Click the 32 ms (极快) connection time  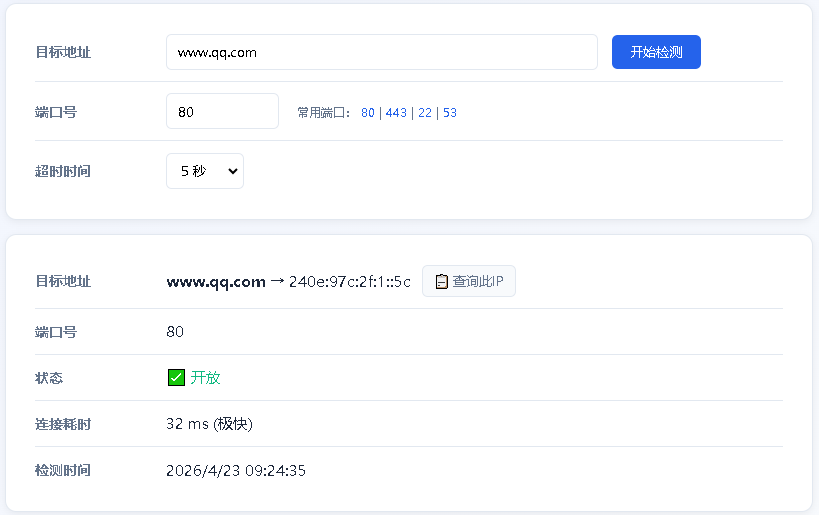pos(209,424)
